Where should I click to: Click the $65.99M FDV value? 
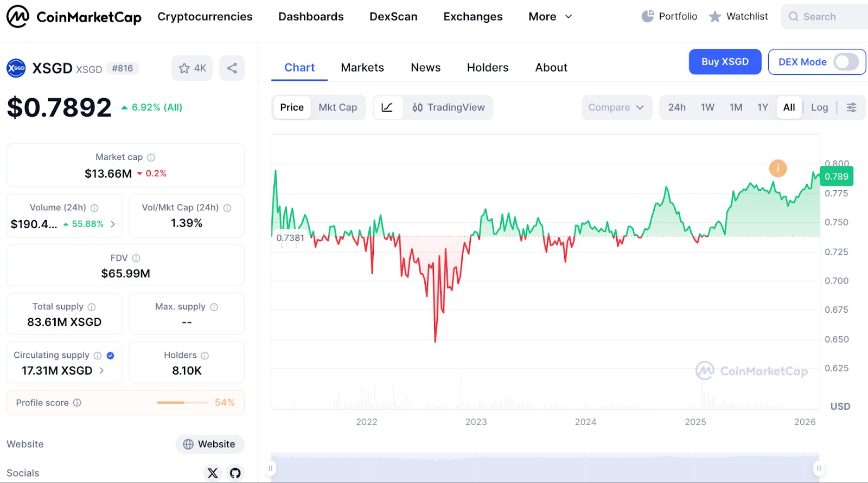126,274
